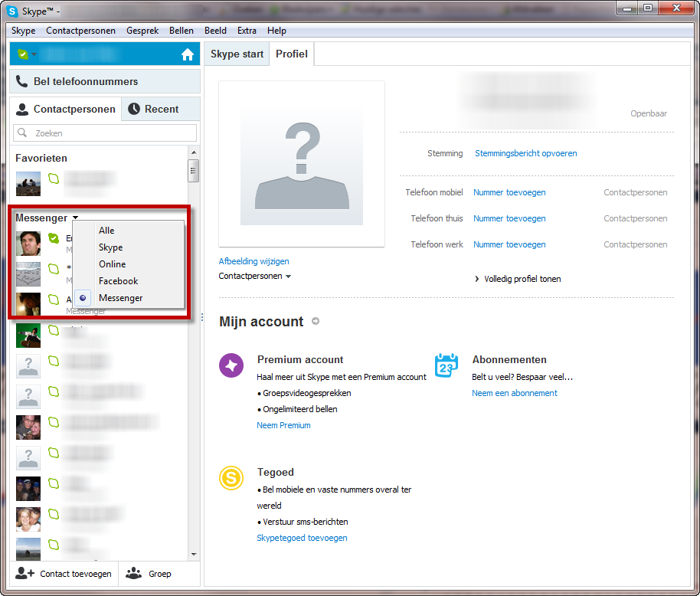700x596 pixels.
Task: Click the yellow Tegoed Skype credit icon
Action: click(231, 478)
